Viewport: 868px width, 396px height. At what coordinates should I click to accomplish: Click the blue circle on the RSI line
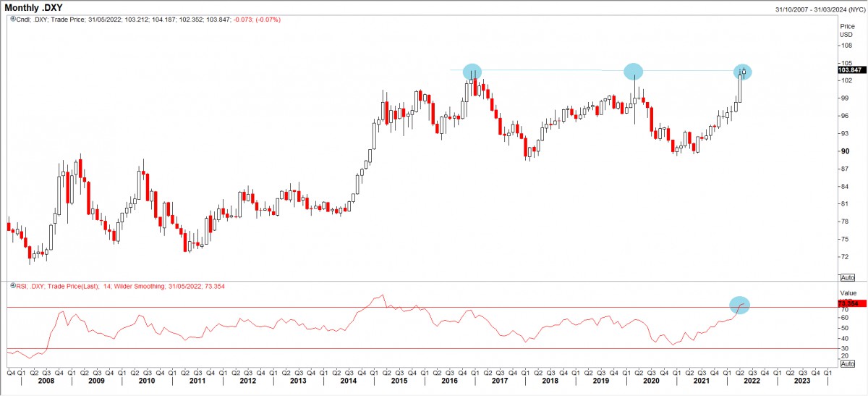(739, 306)
